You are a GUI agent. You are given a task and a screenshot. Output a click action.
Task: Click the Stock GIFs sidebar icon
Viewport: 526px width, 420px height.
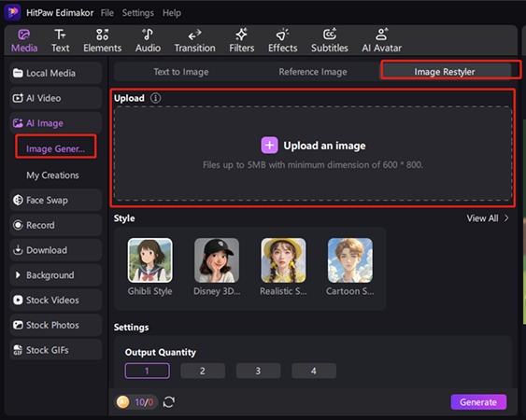coord(18,350)
